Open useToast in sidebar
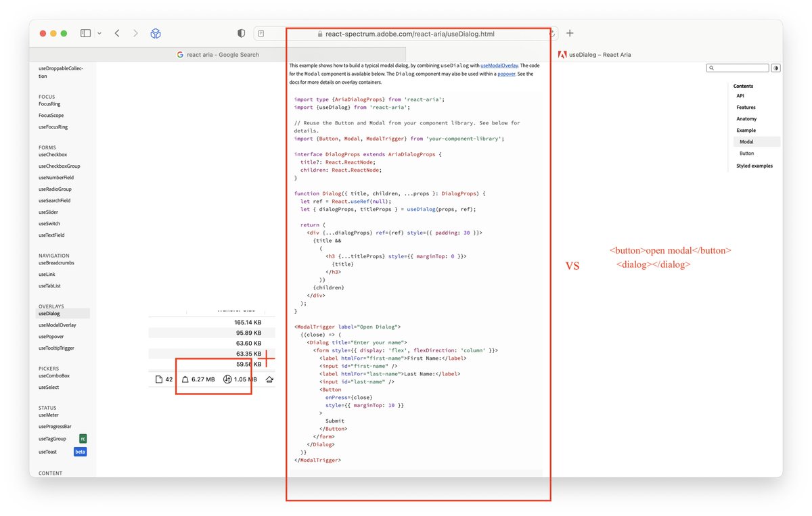Screen dimensions: 812x516 pyautogui.click(x=48, y=452)
